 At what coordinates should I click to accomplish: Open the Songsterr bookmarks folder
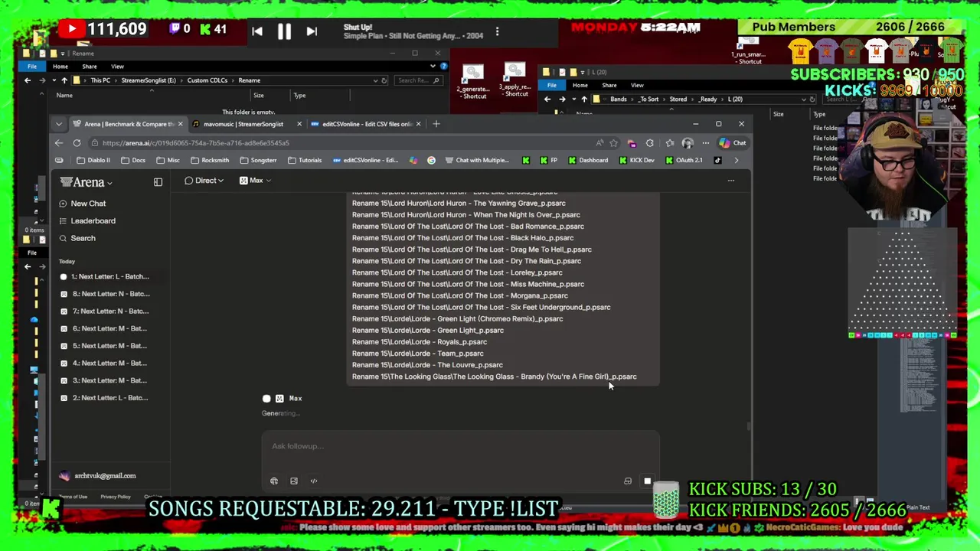[258, 161]
